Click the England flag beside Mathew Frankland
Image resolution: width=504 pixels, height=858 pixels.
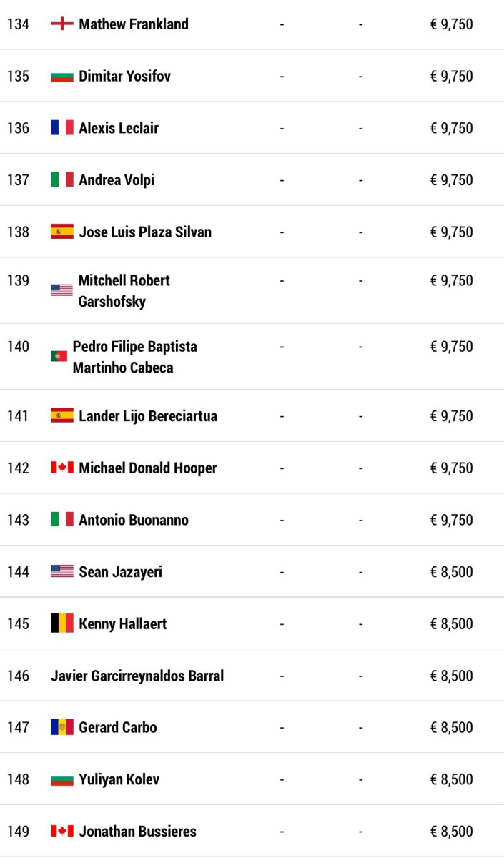pyautogui.click(x=62, y=24)
